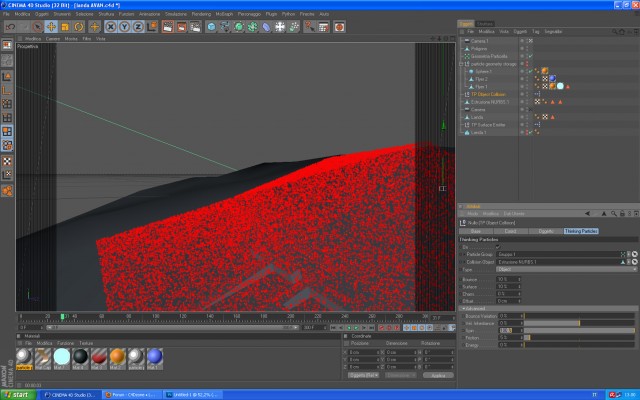Select the TP Surface Emitter object

(x=488, y=125)
